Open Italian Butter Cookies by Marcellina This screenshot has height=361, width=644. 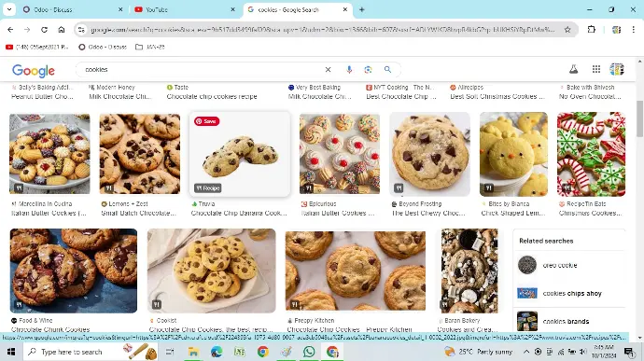(x=49, y=213)
